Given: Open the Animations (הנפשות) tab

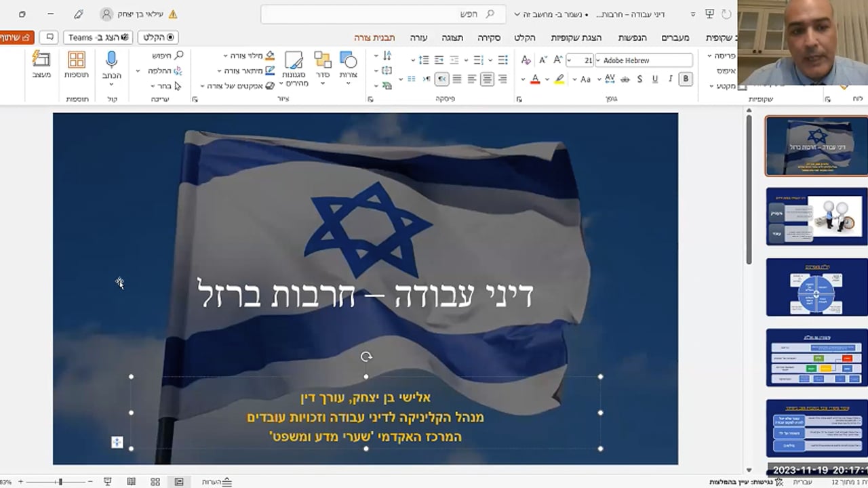Looking at the screenshot, I should (632, 37).
